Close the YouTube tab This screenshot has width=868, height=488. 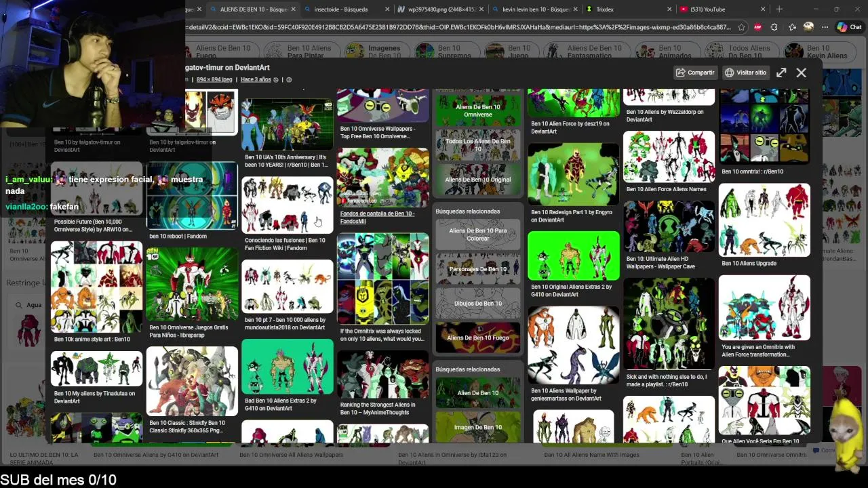(763, 9)
